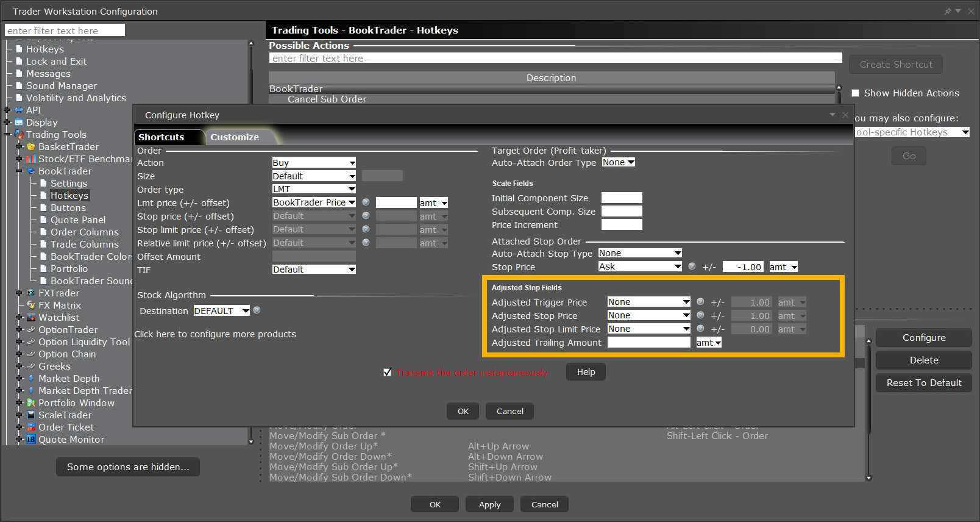Image resolution: width=980 pixels, height=522 pixels.
Task: Click the BasketTrader icon in tree
Action: pyautogui.click(x=31, y=147)
